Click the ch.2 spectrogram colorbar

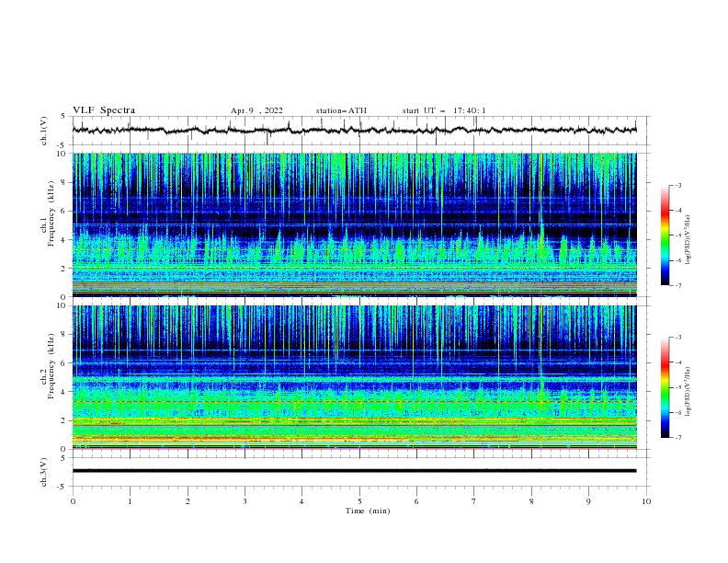click(665, 387)
